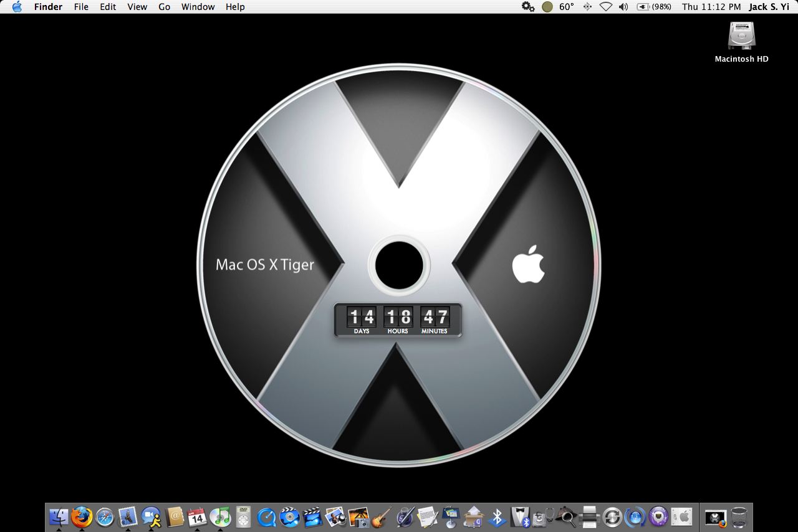Viewport: 798px width, 532px height.
Task: Open Finder from the Dock
Action: 59,516
